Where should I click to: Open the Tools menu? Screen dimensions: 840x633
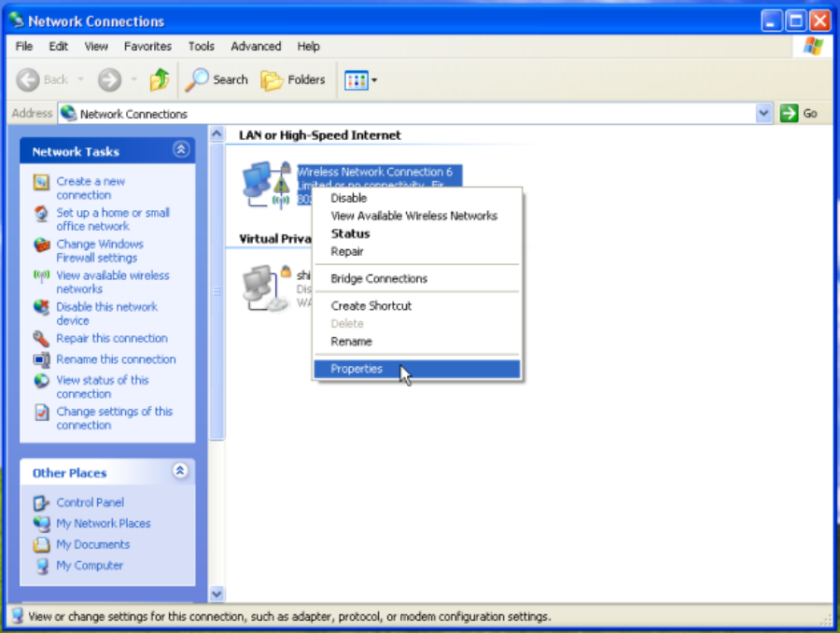point(202,46)
